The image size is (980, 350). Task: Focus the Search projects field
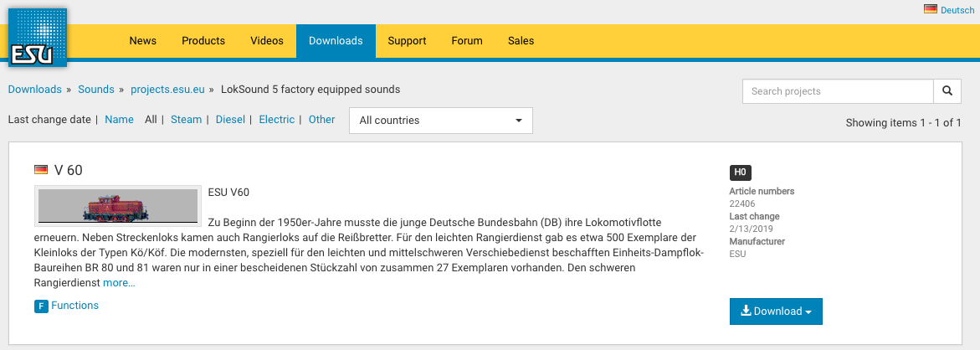coord(838,91)
